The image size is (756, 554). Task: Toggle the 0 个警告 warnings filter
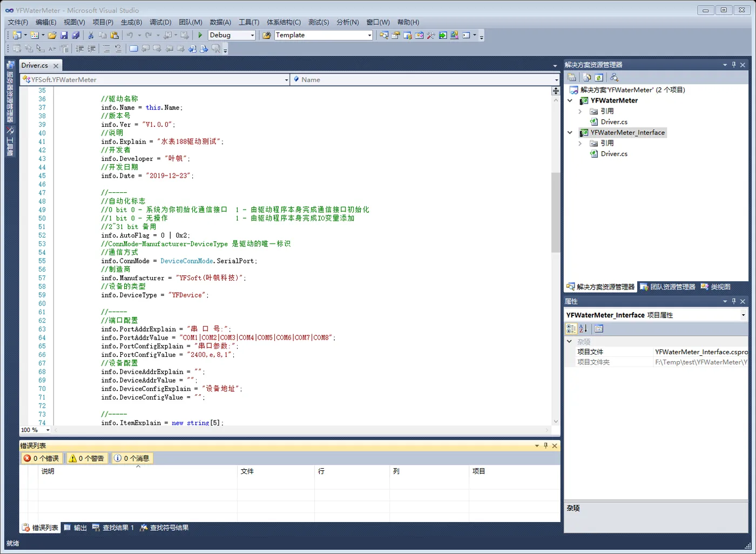click(86, 458)
